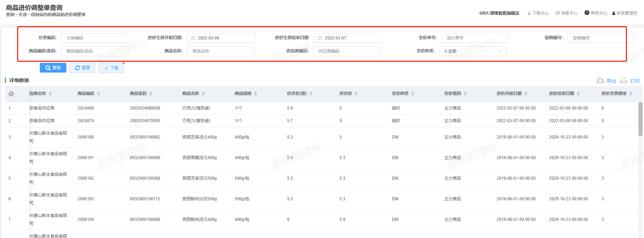Screen dimensions: 644x238
Task: Click supply price 5.8 in row 7
Action: 342,220
